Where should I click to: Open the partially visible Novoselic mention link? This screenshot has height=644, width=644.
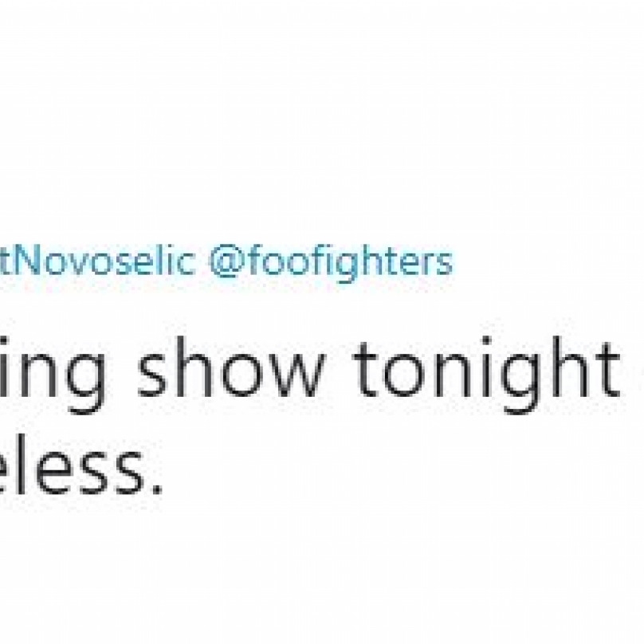point(97,261)
